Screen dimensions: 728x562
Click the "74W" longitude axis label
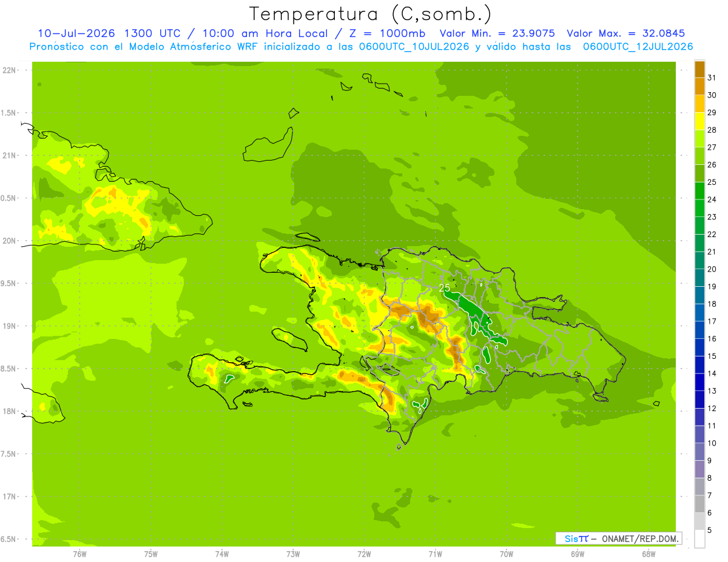click(x=222, y=554)
